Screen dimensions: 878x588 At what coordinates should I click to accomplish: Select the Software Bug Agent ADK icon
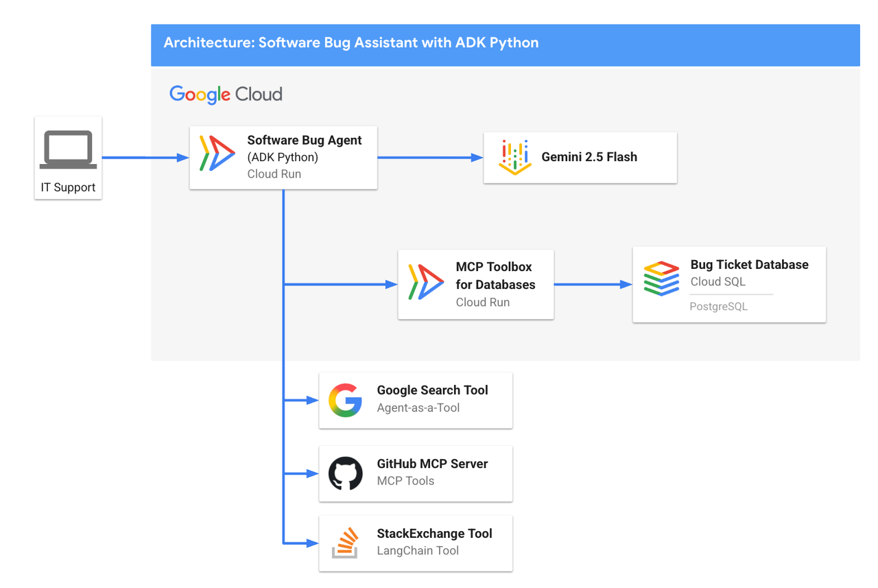(x=217, y=154)
